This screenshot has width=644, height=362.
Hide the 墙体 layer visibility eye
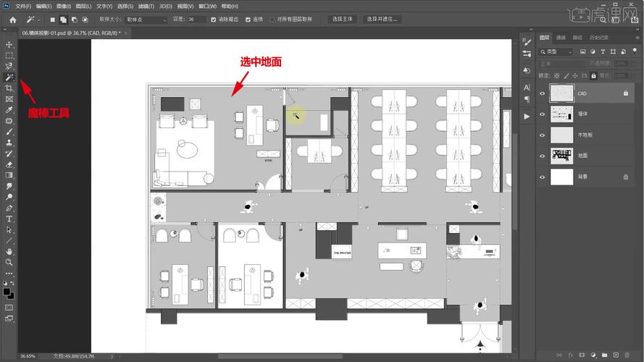[x=543, y=114]
